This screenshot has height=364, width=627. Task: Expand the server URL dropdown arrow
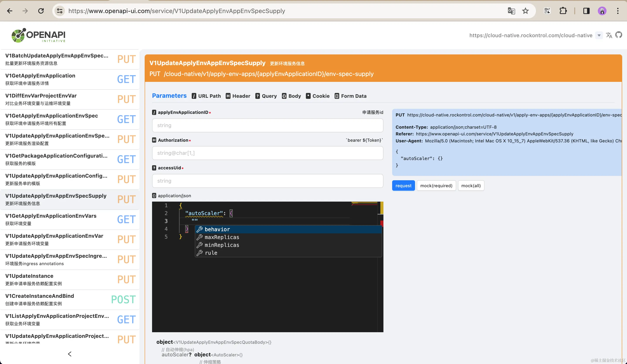pos(599,35)
